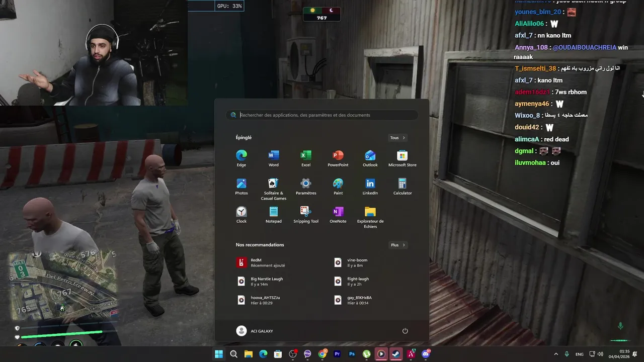Click the Start menu search field
Image resolution: width=644 pixels, height=362 pixels.
[322, 115]
